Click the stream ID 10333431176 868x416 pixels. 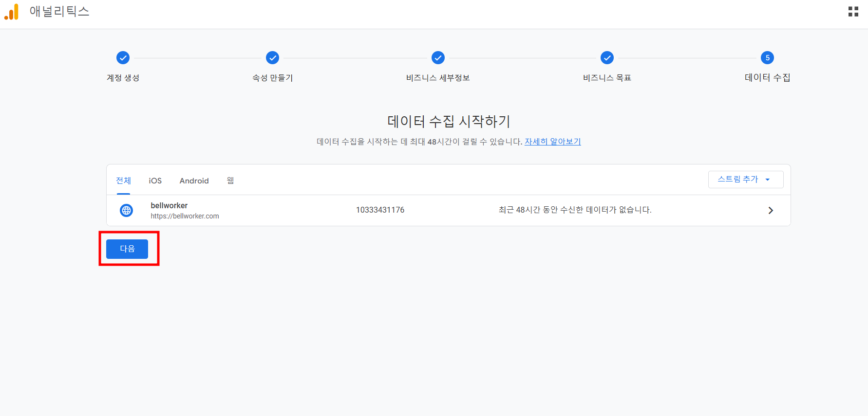[x=380, y=210]
